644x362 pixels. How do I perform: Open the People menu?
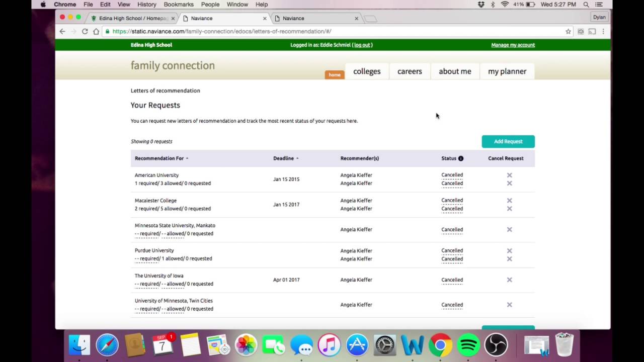pos(210,5)
